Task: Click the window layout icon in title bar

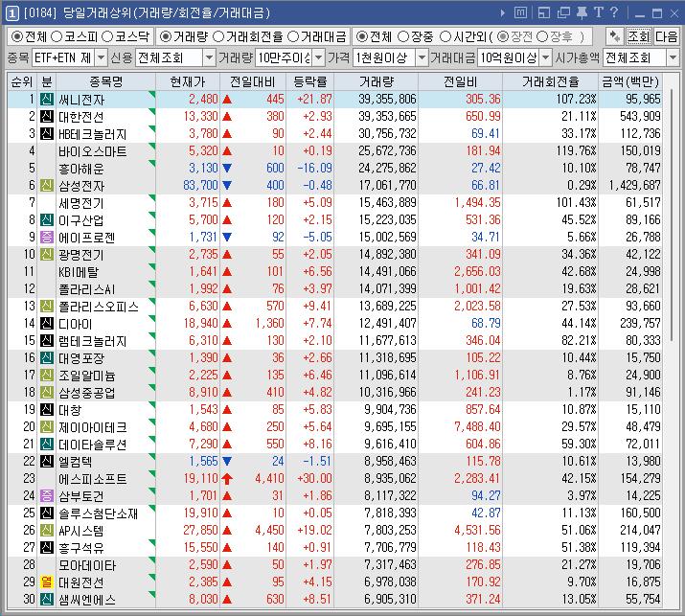Action: pyautogui.click(x=544, y=13)
